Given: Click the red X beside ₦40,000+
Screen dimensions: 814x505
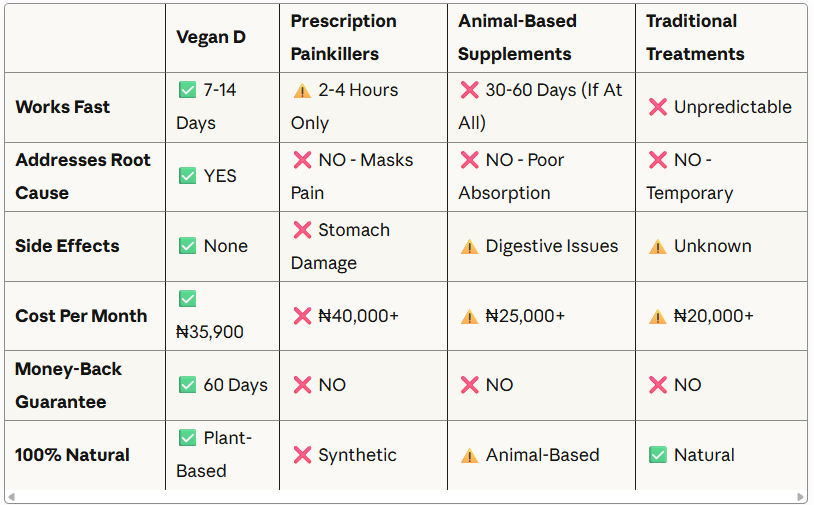Looking at the screenshot, I should click(x=302, y=316).
